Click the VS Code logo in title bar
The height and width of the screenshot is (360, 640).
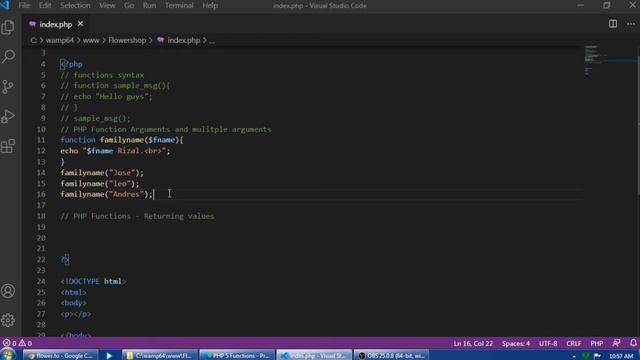(5, 5)
